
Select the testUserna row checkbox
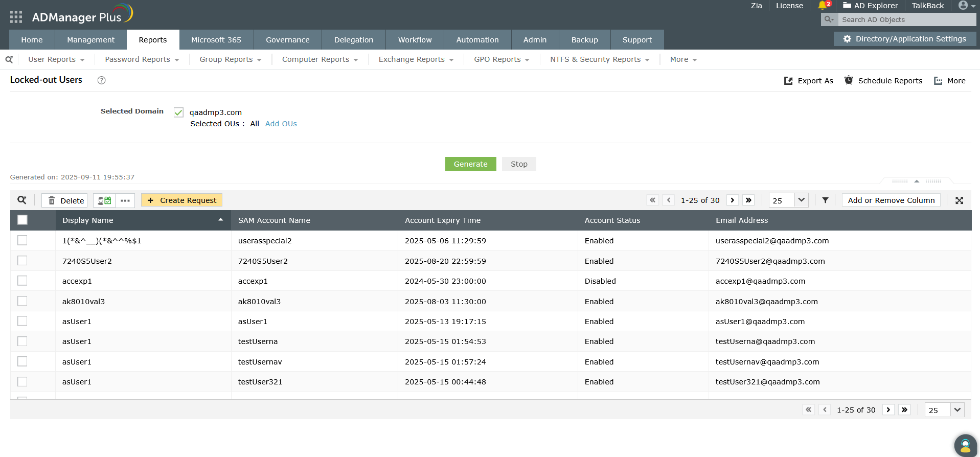(x=22, y=341)
